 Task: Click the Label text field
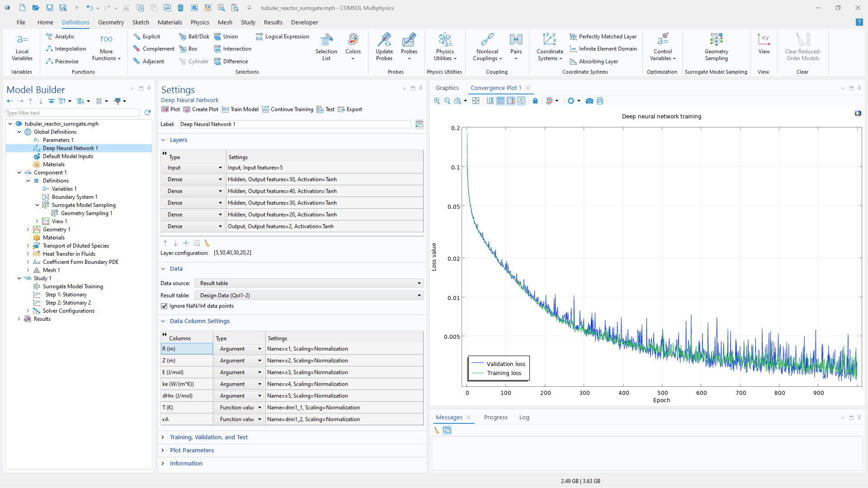[295, 124]
